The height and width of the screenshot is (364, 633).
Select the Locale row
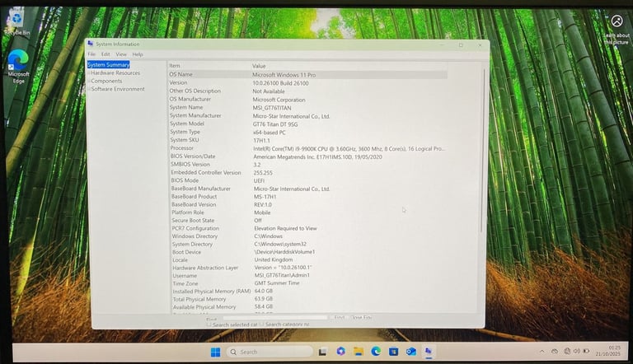309,260
